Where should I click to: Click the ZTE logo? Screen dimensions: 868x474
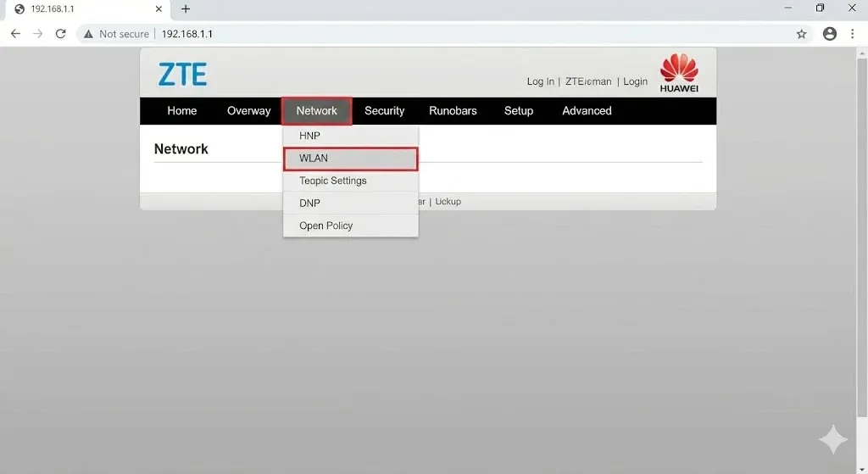tap(183, 74)
